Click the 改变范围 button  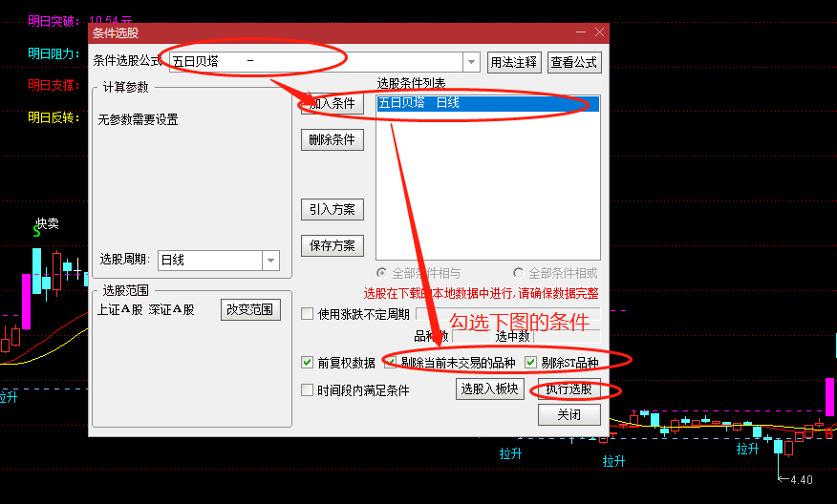[x=250, y=310]
